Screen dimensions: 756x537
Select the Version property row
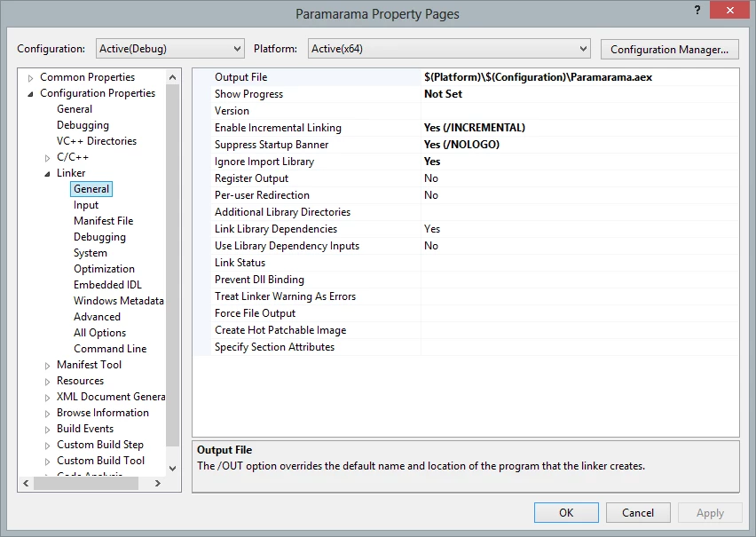pyautogui.click(x=466, y=111)
